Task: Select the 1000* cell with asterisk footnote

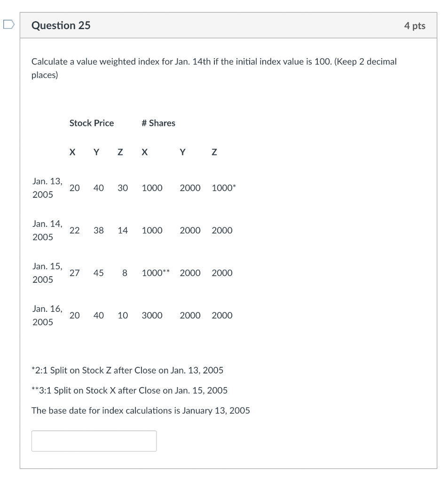Action: 223,187
